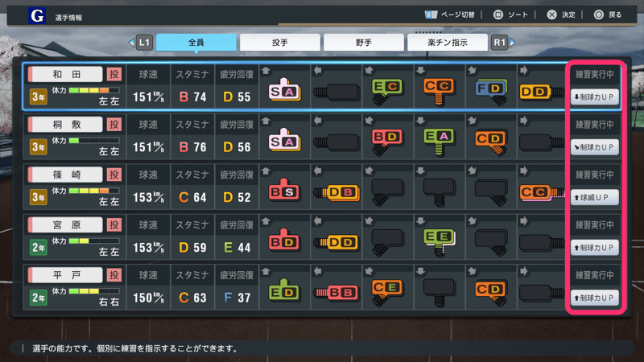The width and height of the screenshot is (644, 362).
Task: Click 篠崎's BS fastball pitch icon
Action: coord(284,190)
